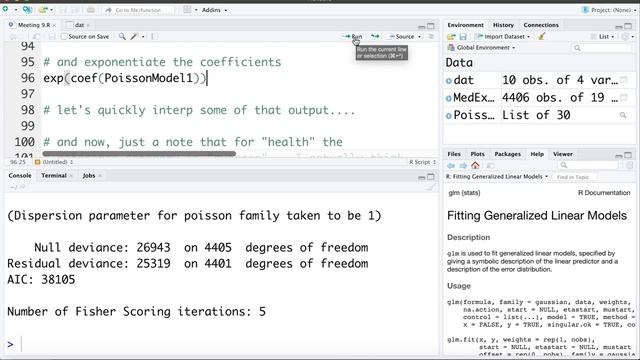The height and width of the screenshot is (360, 640).
Task: Open the Addins dropdown menu
Action: tap(214, 10)
